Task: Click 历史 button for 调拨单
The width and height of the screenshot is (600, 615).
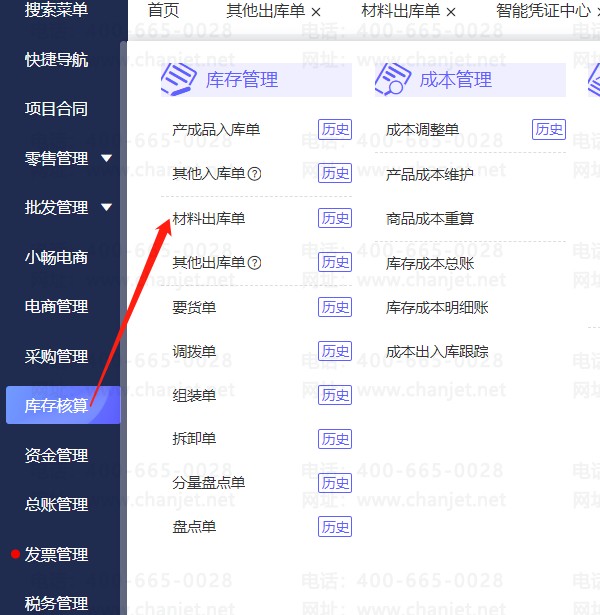Action: (x=335, y=351)
